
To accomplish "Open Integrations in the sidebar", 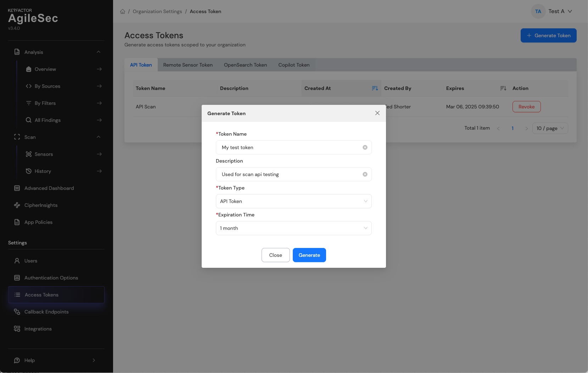I will (38, 329).
